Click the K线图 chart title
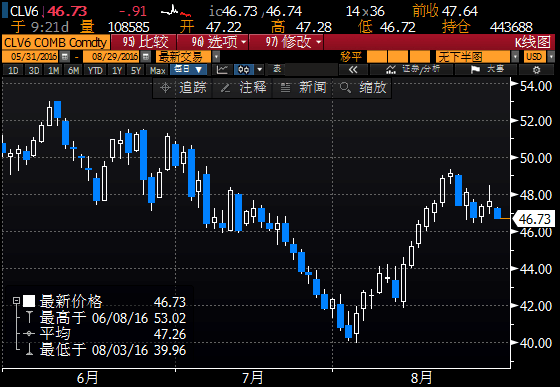 [x=532, y=42]
